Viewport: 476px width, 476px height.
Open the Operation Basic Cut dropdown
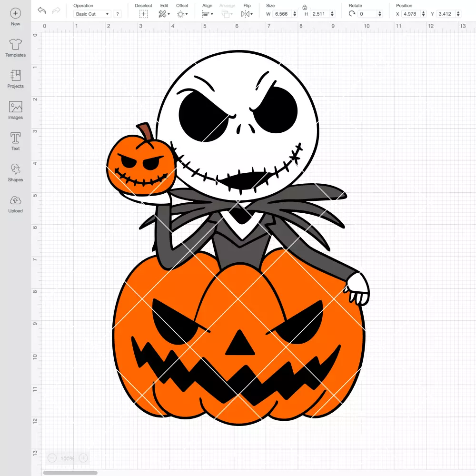point(93,14)
